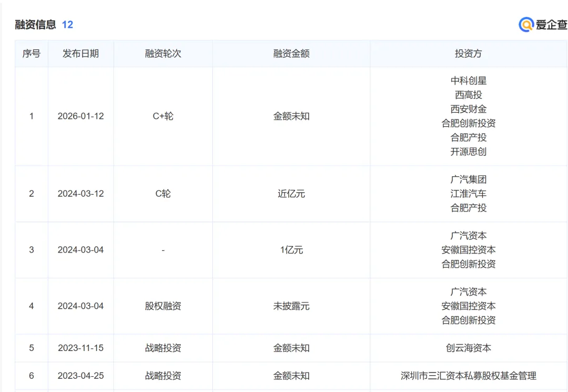
Task: Open investor 西高投
Action: click(469, 95)
